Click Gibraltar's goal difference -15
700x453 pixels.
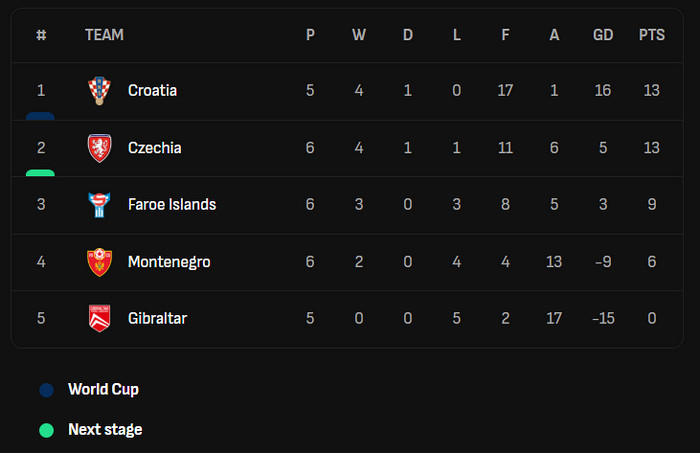tap(602, 319)
